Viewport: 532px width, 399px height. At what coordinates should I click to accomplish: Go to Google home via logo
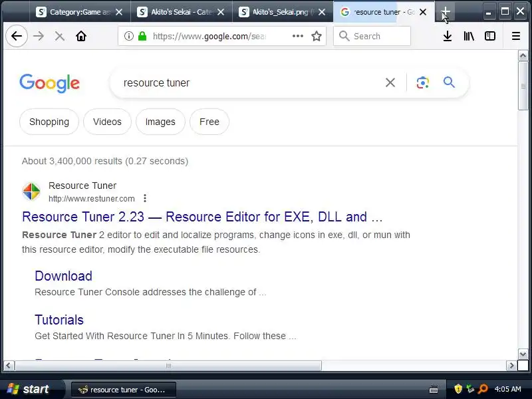(49, 82)
